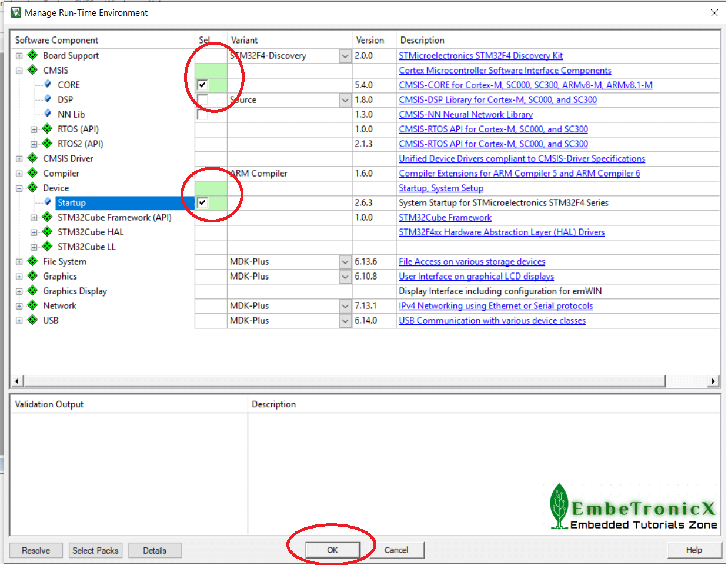Expand the RTOS2 (API) node
The width and height of the screenshot is (728, 565).
click(x=34, y=144)
